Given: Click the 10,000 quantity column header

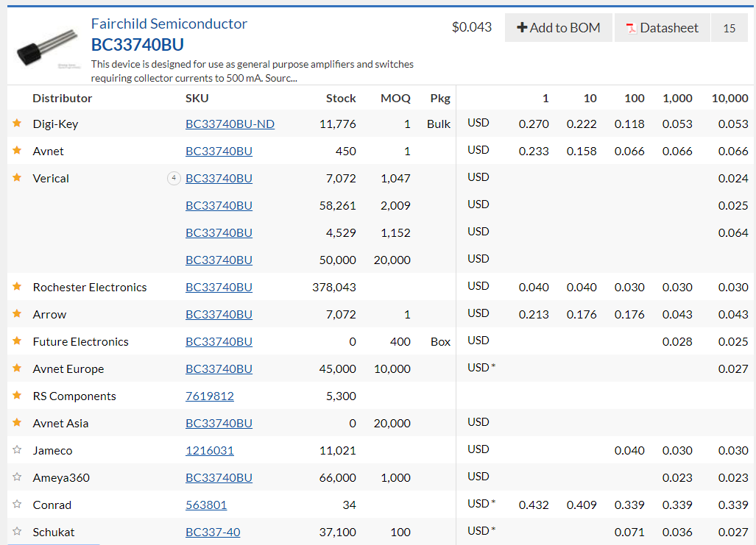Looking at the screenshot, I should [x=730, y=99].
